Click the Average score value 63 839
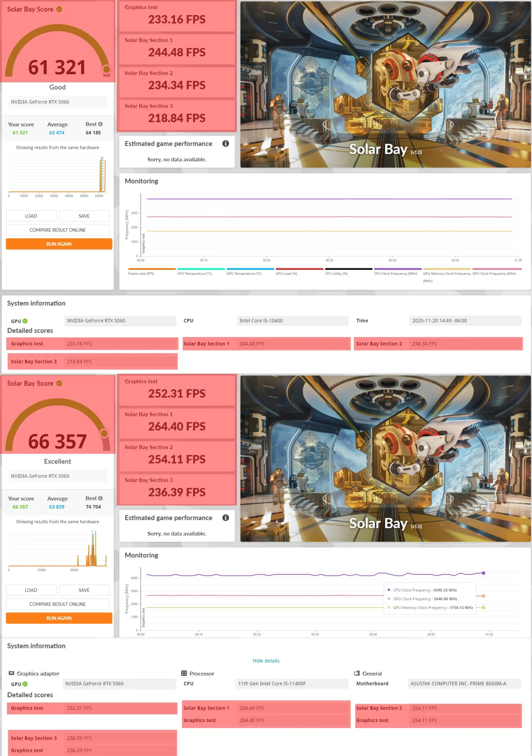The height and width of the screenshot is (756, 532). (57, 507)
